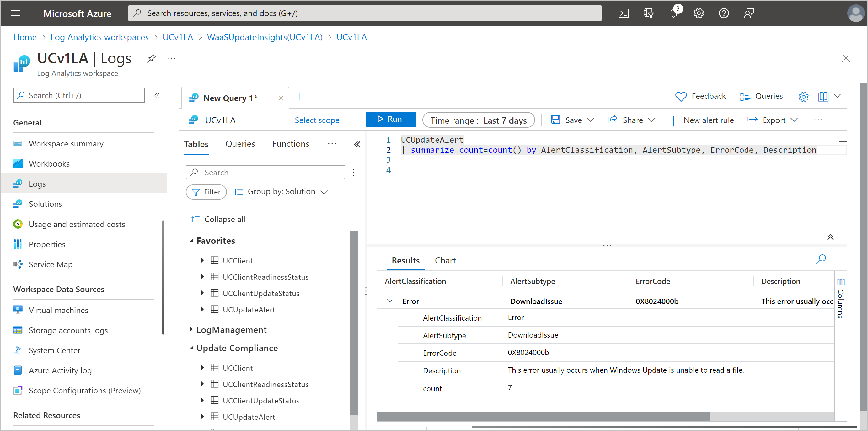Switch to the Chart tab
The image size is (868, 431).
[x=445, y=260]
